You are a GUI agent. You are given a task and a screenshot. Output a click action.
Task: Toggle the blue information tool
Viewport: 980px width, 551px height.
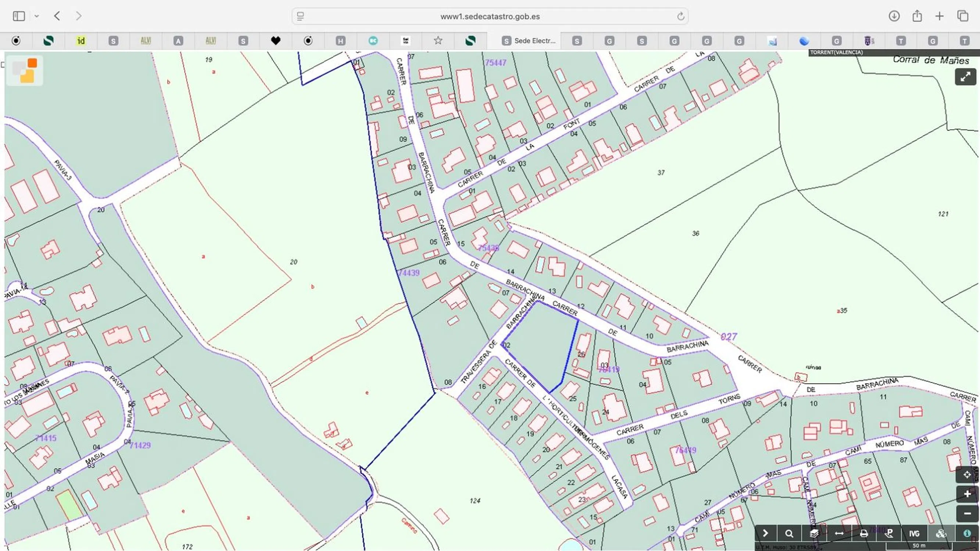pyautogui.click(x=967, y=533)
